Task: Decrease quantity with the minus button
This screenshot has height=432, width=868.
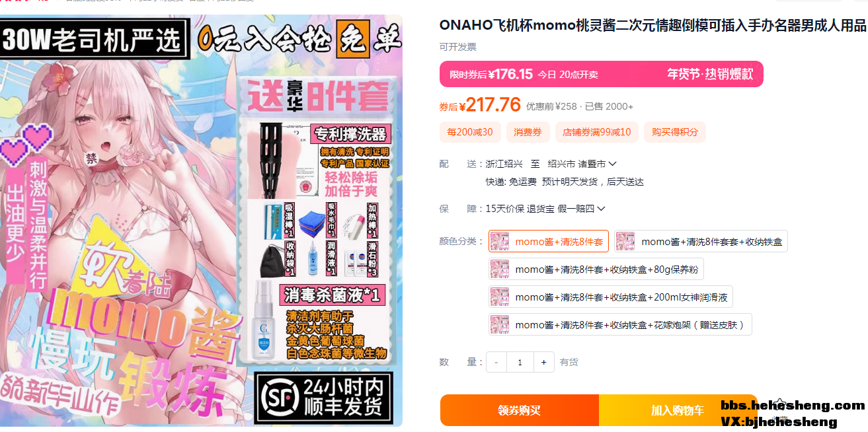Action: (x=496, y=362)
